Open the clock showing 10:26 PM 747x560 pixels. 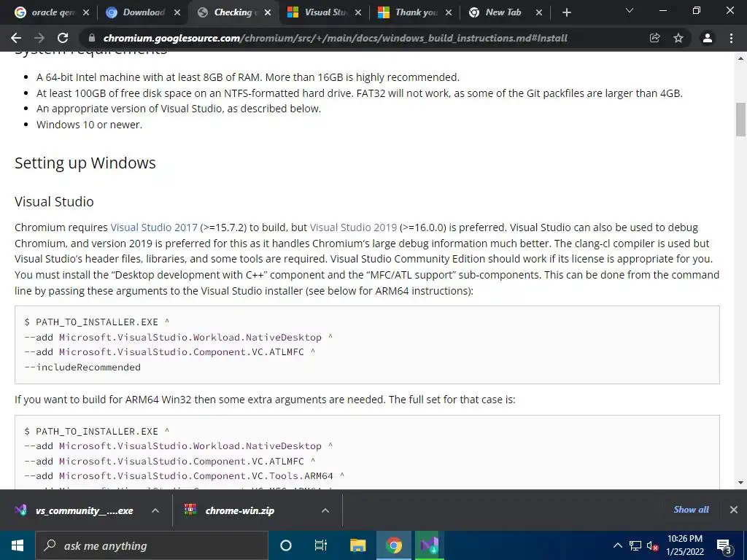(684, 545)
